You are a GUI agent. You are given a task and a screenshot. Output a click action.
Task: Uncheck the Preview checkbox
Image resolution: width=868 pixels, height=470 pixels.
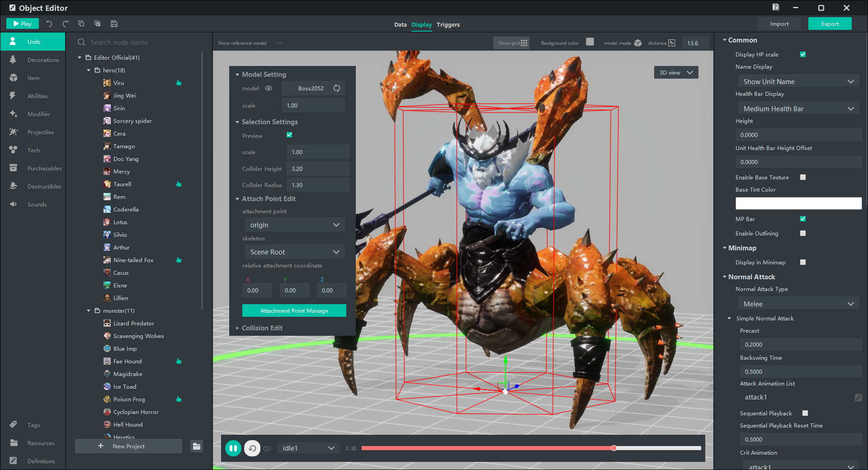click(289, 135)
